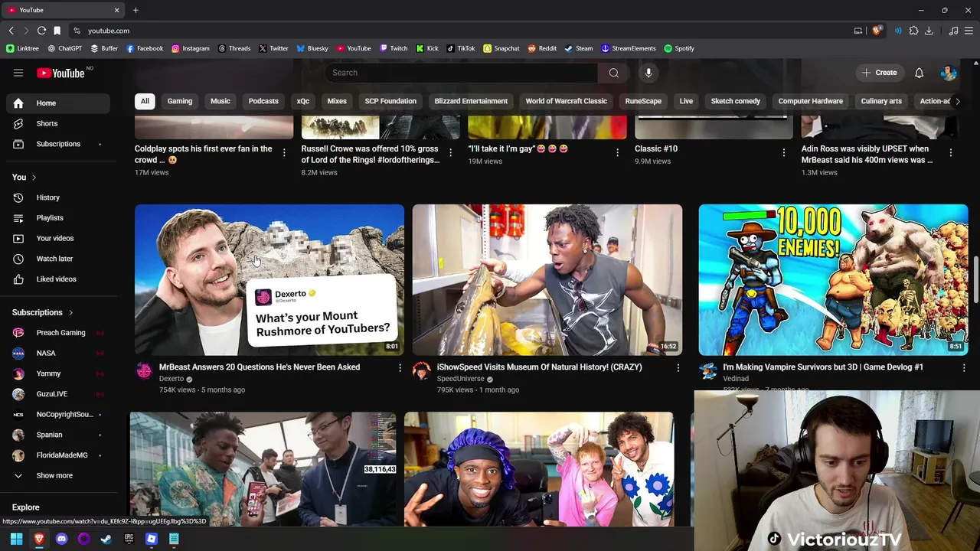Open the account avatar menu
The height and width of the screenshot is (551, 980).
pos(949,73)
